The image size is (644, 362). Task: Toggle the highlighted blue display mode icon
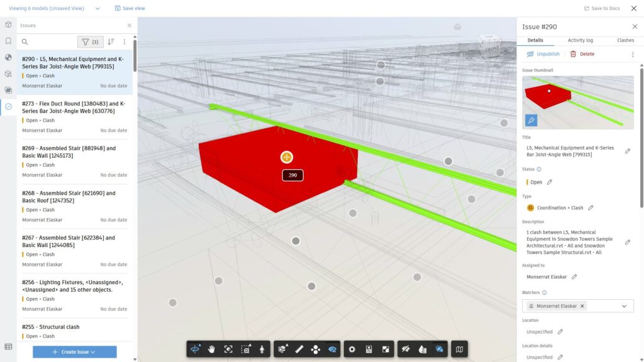(x=440, y=349)
